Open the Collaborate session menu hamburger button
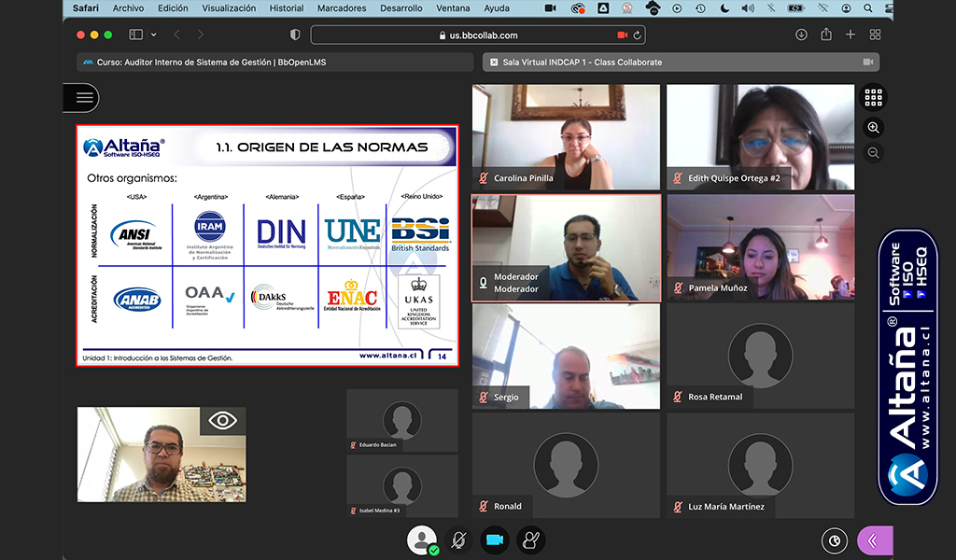 coord(82,97)
